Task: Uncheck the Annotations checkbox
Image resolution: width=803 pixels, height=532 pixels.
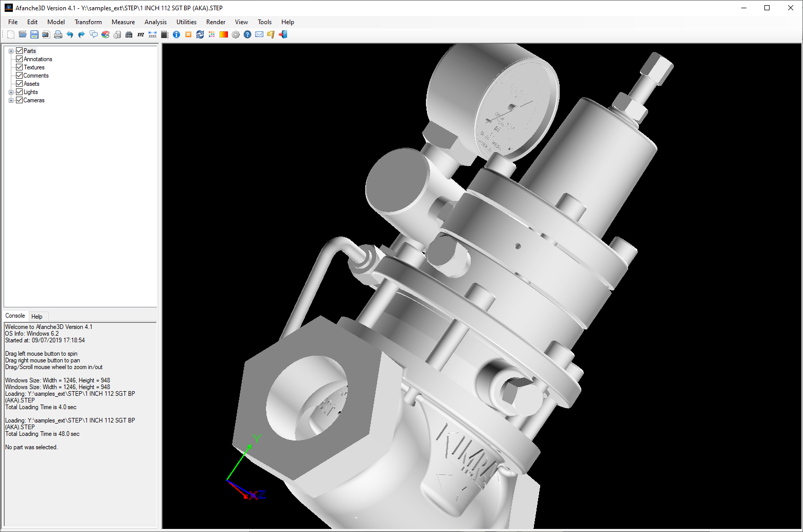Action: [20, 59]
